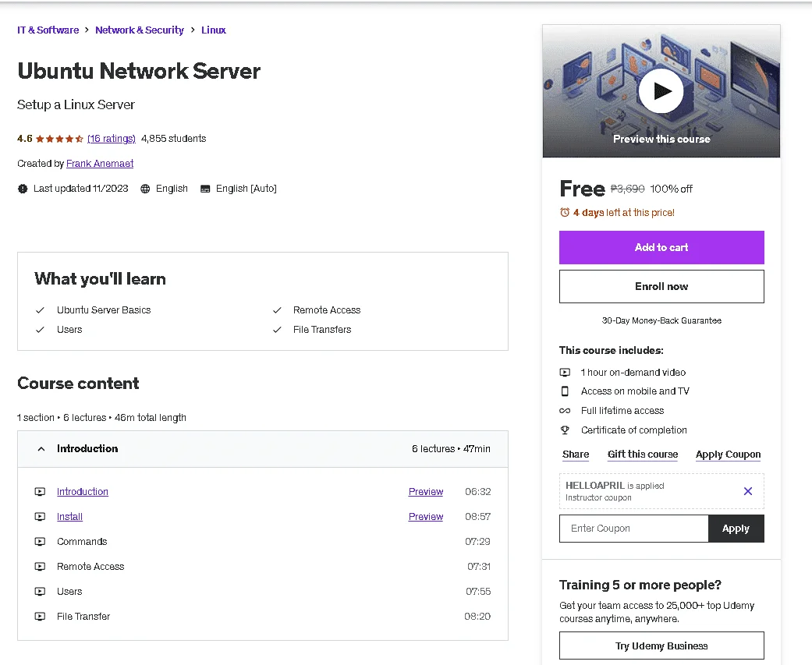The height and width of the screenshot is (665, 812).
Task: Click the checkmark beside Remote Access learning item
Action: pos(277,310)
